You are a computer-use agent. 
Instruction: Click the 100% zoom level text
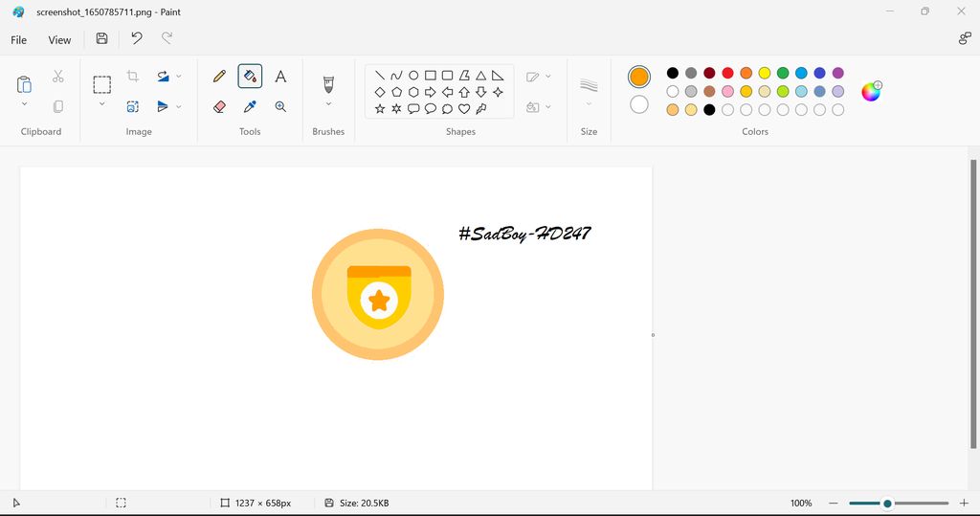tap(801, 503)
